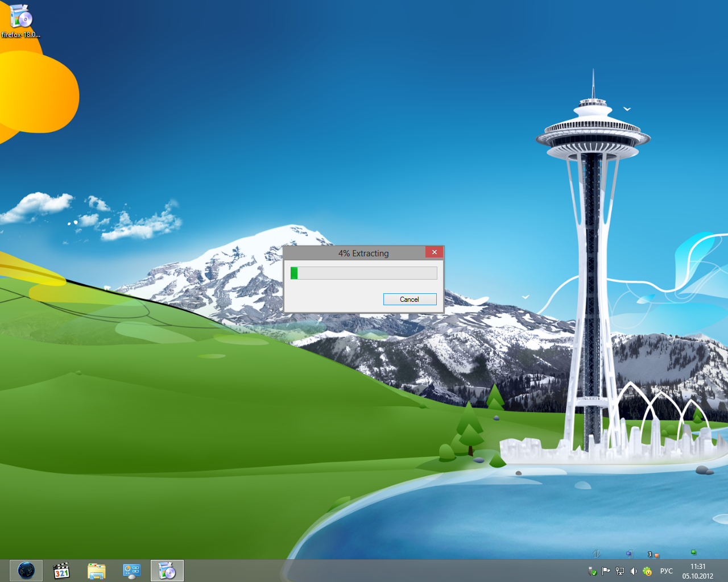The image size is (728, 582).
Task: Open the clock showing 11:31
Action: click(698, 571)
